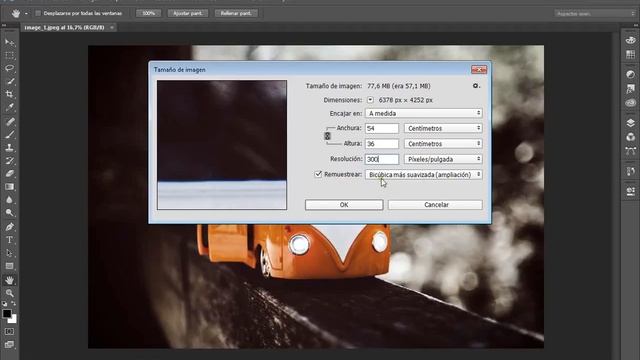Open the Image Size settings gear
The height and width of the screenshot is (360, 640).
(x=476, y=86)
